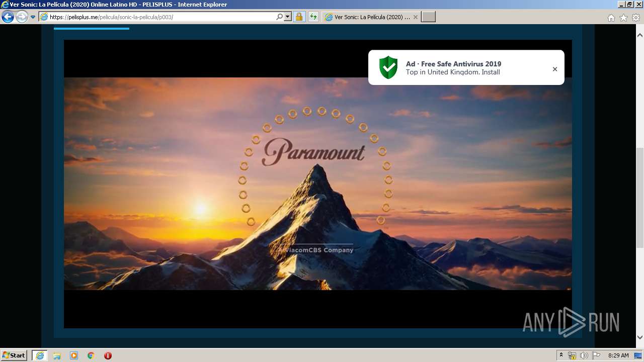Viewport: 644px width, 362px height.
Task: Open File Explorer folder taskbar icon
Action: point(57,355)
